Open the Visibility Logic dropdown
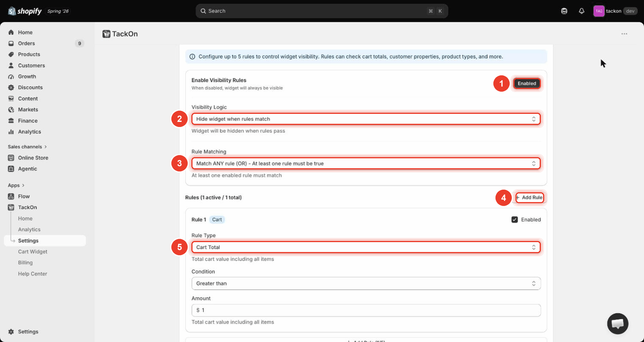Screen dimensions: 644x342 point(366,119)
